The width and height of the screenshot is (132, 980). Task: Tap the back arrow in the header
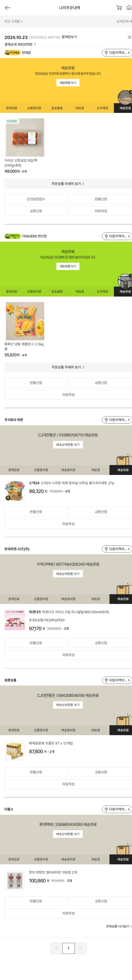pyautogui.click(x=8, y=8)
